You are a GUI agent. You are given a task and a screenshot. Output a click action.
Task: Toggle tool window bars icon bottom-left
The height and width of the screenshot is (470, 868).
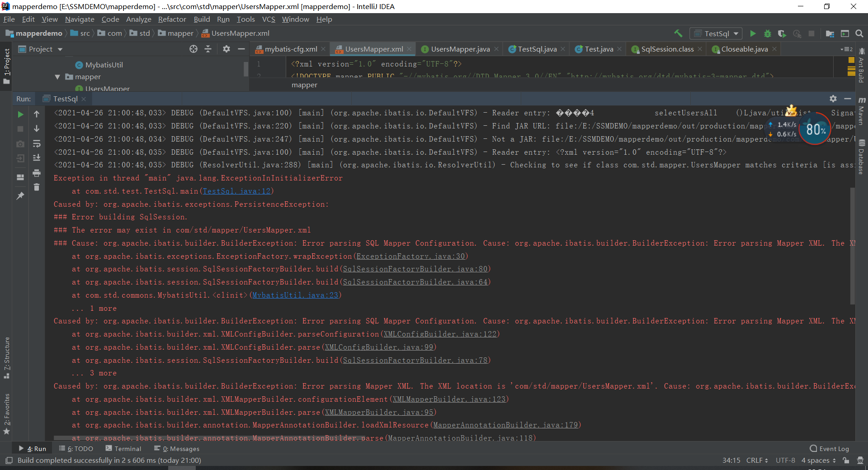[x=9, y=461]
